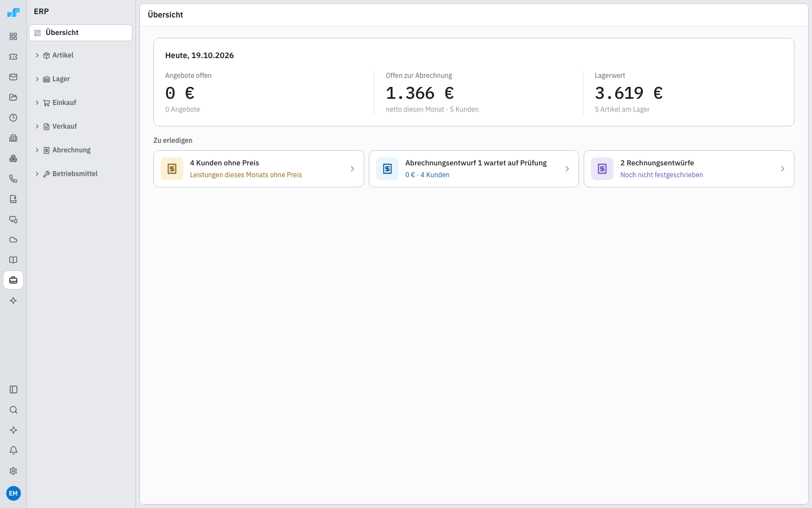Open the building icon in the left rail
Screen dimensions: 812x508
pyautogui.click(x=14, y=138)
